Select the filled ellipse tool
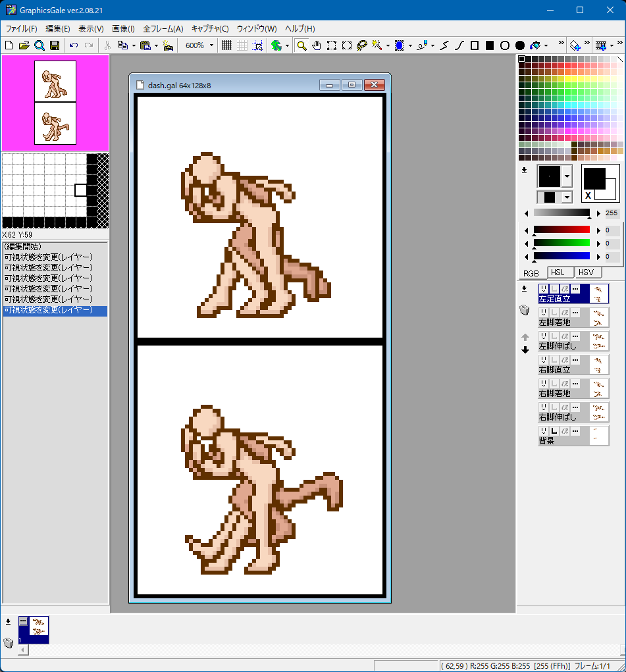Viewport: 626px width, 672px height. click(x=520, y=45)
